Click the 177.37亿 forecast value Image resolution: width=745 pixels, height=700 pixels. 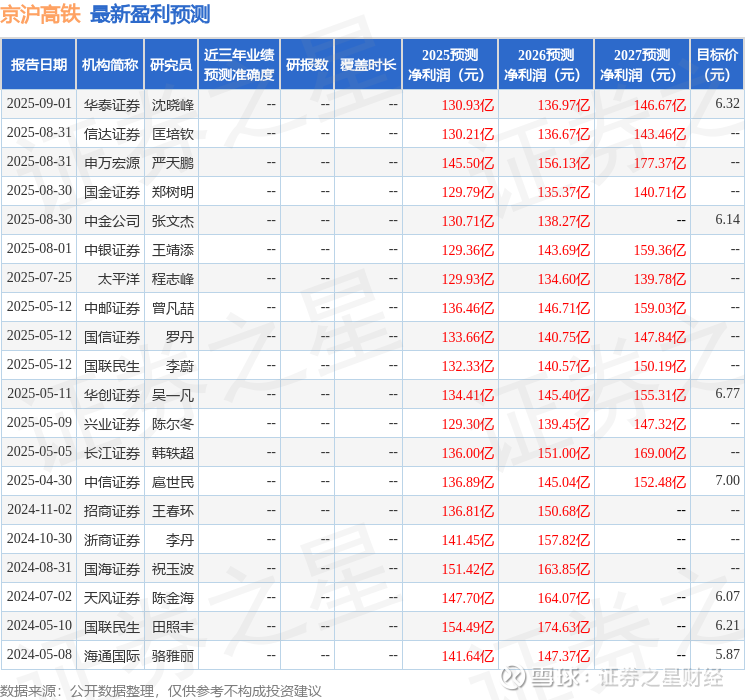(x=659, y=163)
